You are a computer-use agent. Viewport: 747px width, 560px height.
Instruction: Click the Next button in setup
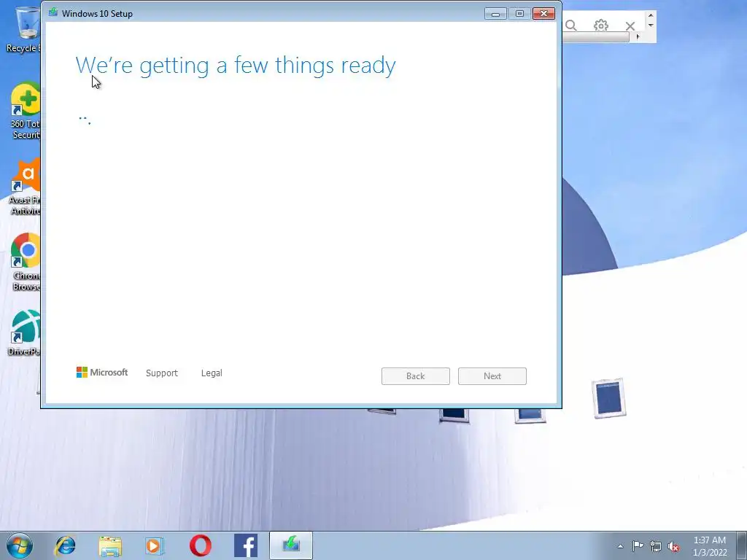click(492, 376)
